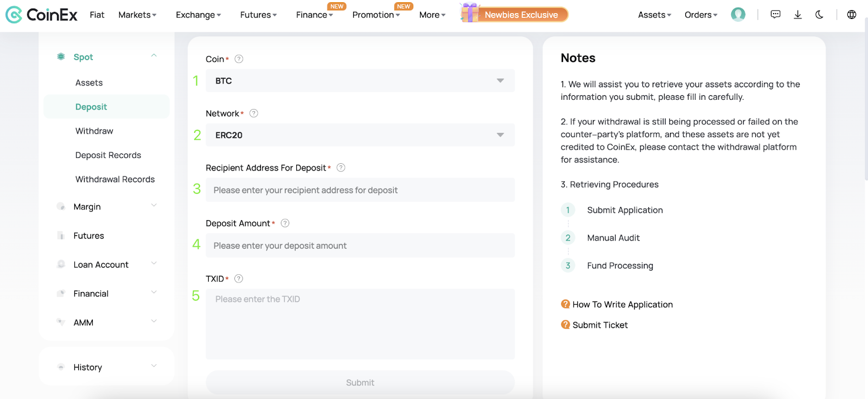
Task: Click the History sidebar icon
Action: point(61,367)
